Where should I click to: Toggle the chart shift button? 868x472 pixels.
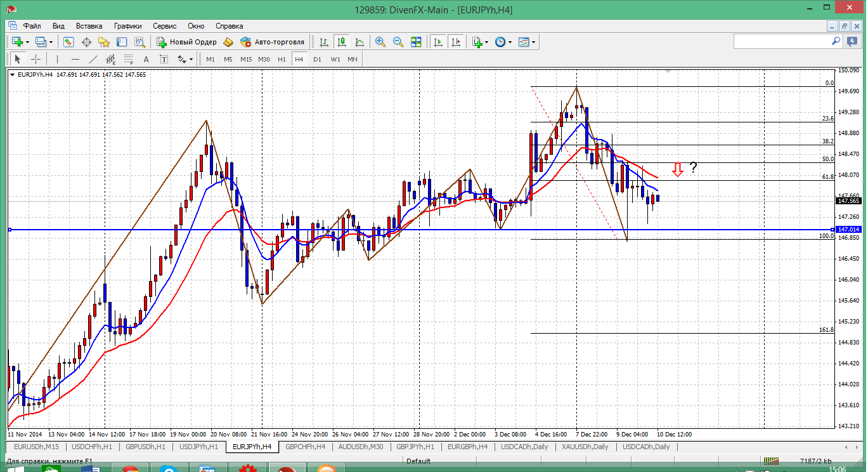(x=455, y=42)
